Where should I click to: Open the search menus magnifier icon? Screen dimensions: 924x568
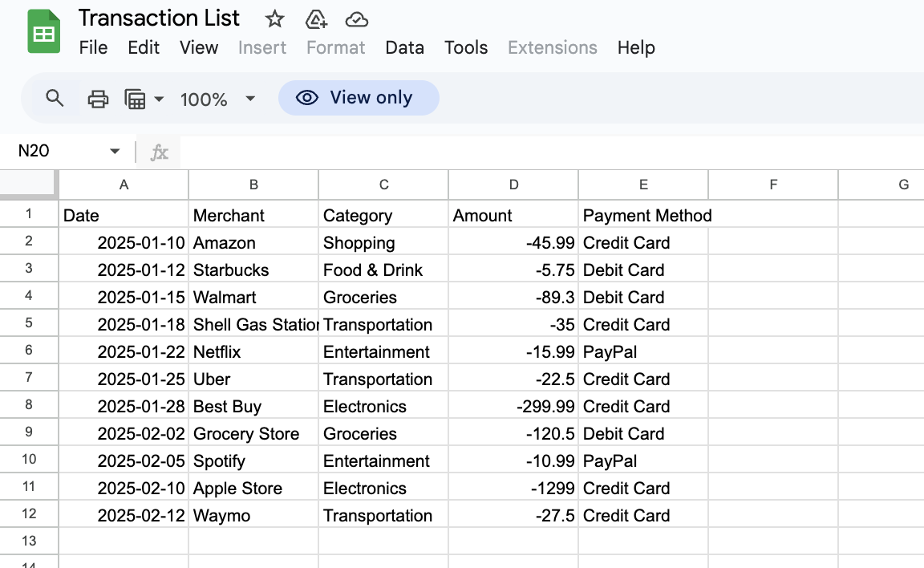[55, 98]
